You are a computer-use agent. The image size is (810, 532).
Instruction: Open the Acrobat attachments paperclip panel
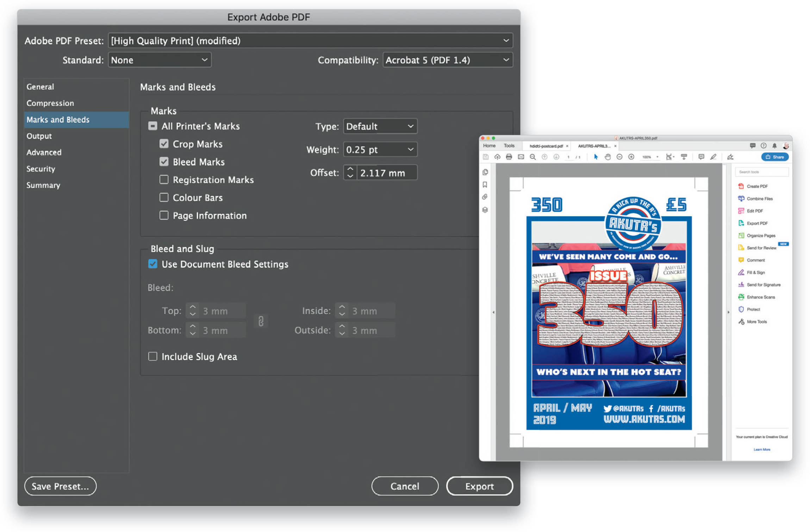coord(485,197)
